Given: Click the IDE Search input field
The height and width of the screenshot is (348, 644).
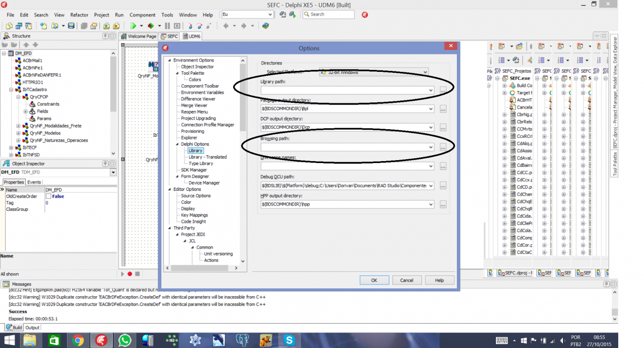Looking at the screenshot, I should [x=329, y=15].
